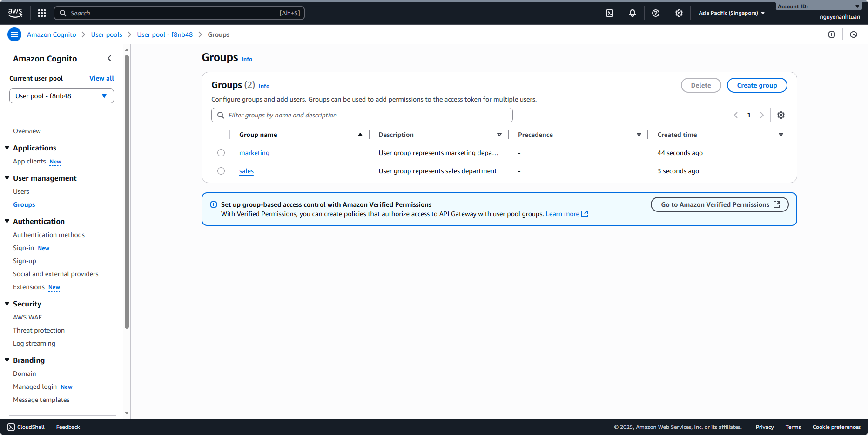868x435 pixels.
Task: Select the sales group radio button
Action: (x=221, y=171)
